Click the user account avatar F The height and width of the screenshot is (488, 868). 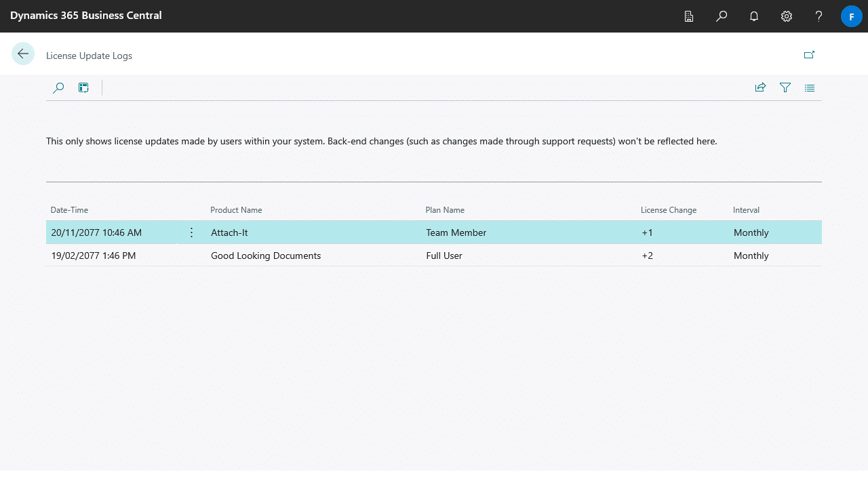pyautogui.click(x=851, y=16)
